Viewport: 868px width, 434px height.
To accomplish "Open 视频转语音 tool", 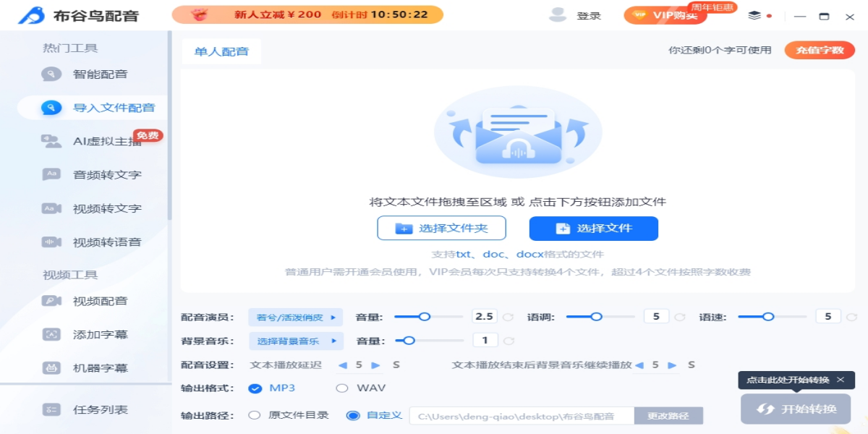I will pyautogui.click(x=106, y=242).
